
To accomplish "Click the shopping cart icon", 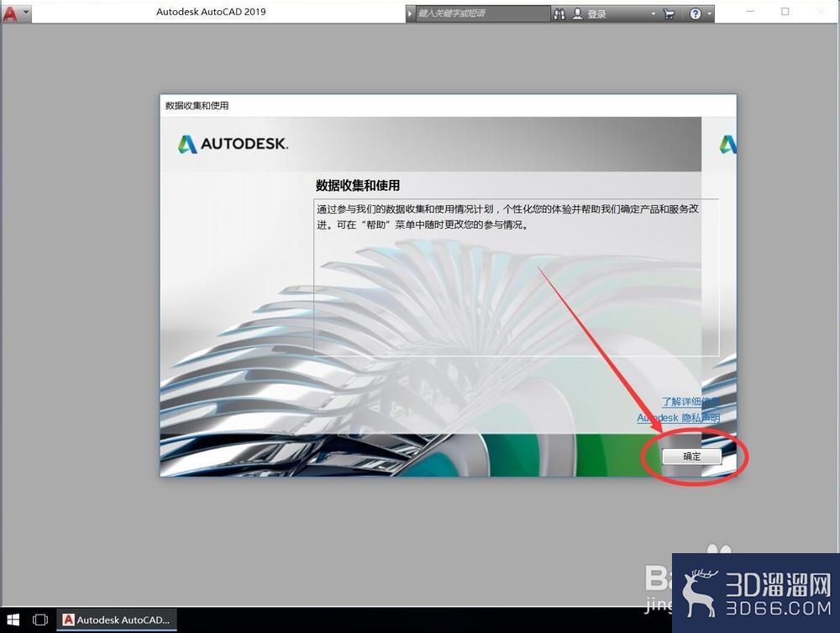I will click(669, 14).
